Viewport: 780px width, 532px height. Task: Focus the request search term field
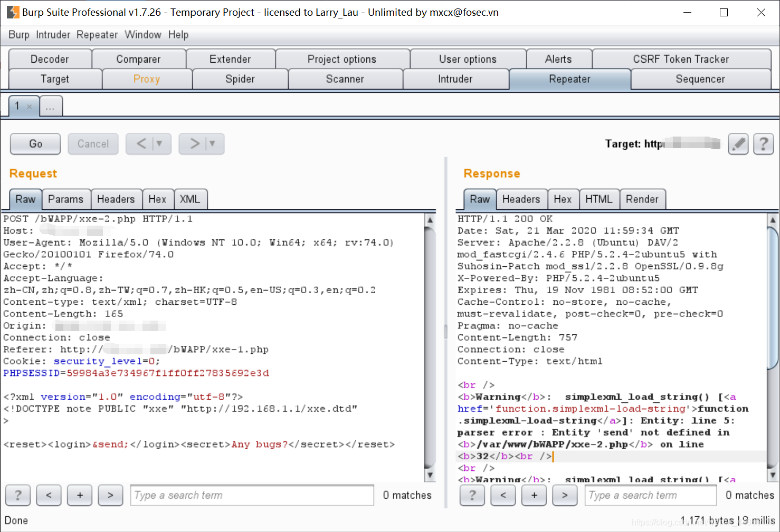252,495
